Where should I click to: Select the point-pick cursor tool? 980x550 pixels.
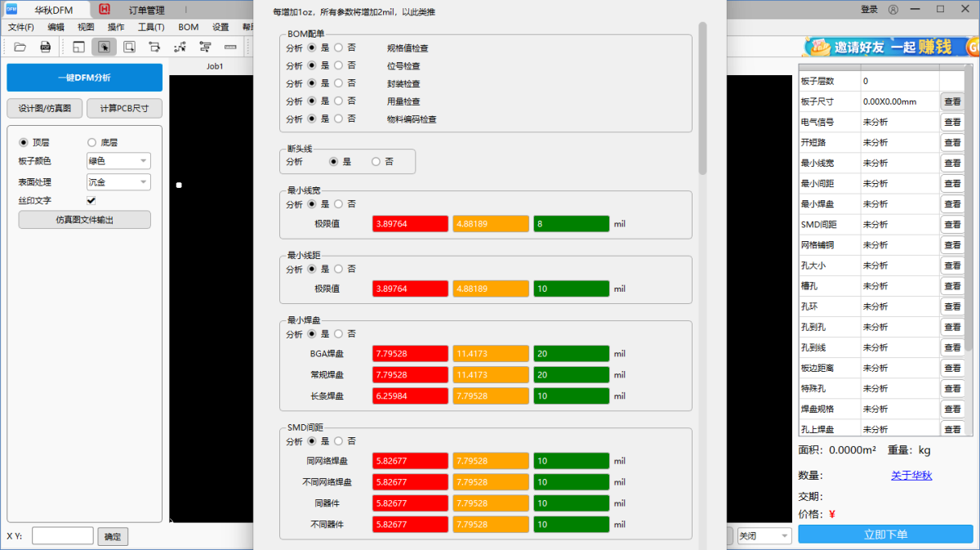pyautogui.click(x=180, y=47)
